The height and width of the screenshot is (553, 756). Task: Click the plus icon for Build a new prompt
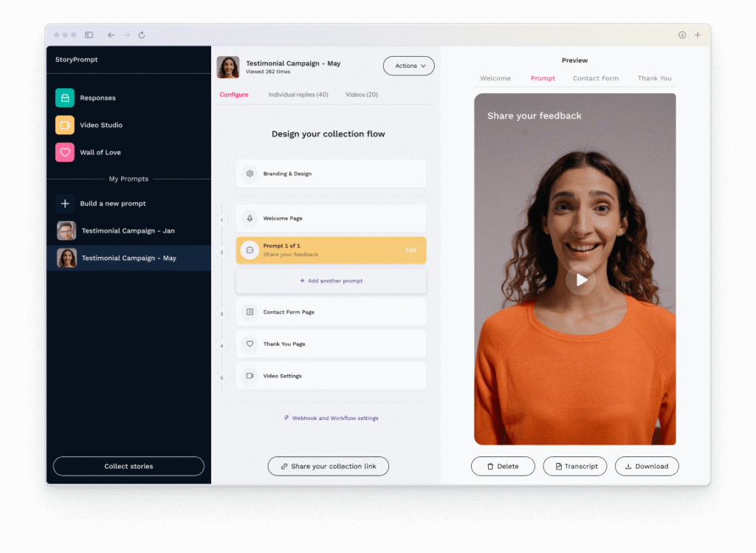click(65, 204)
